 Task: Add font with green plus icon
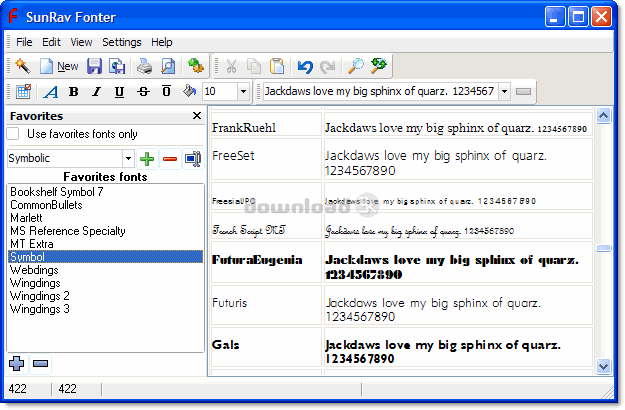[x=147, y=158]
